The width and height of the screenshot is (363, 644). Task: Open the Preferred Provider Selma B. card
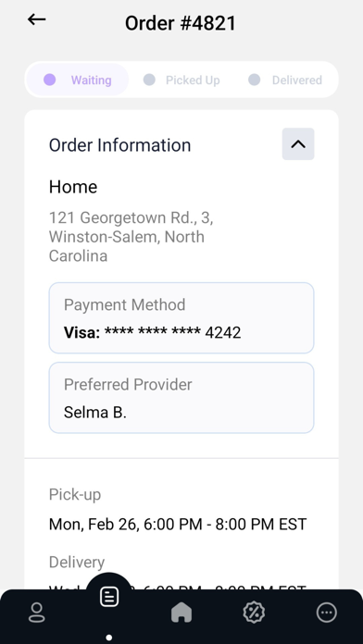pyautogui.click(x=181, y=398)
